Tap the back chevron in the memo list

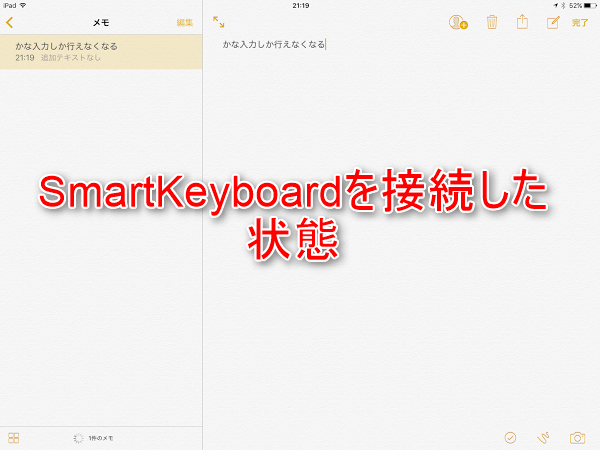point(10,21)
